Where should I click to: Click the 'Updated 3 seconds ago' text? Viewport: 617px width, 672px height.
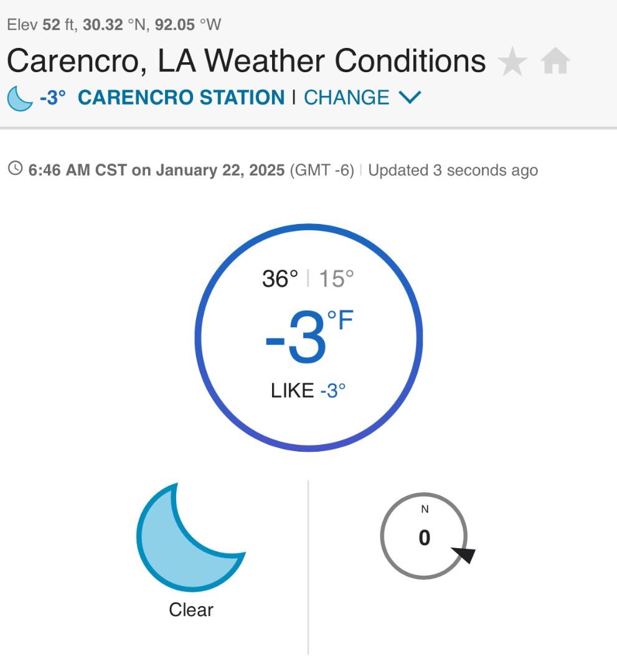coord(453,170)
